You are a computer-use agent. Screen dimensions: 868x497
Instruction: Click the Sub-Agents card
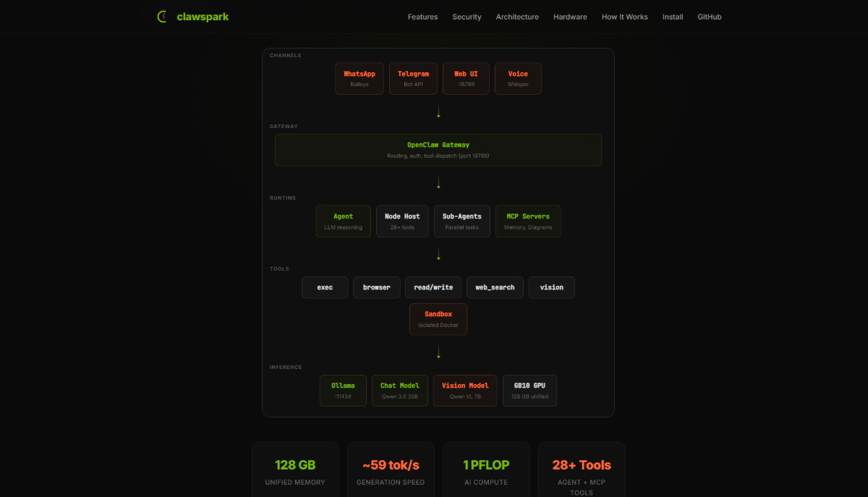(x=462, y=221)
